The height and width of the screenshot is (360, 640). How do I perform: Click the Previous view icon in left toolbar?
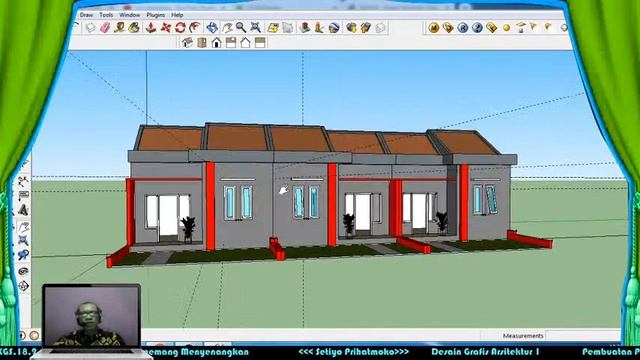pos(23,255)
